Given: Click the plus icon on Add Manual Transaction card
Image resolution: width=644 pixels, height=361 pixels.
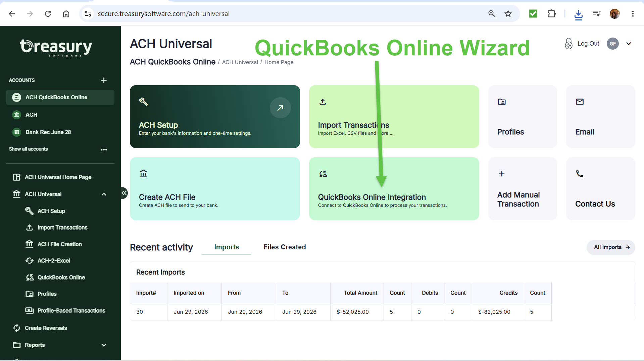Looking at the screenshot, I should (502, 174).
